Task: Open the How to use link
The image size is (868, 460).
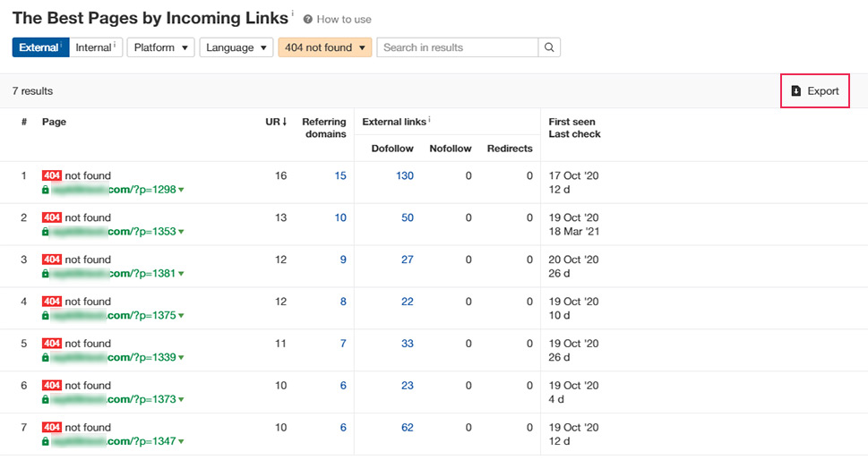Action: [x=344, y=20]
